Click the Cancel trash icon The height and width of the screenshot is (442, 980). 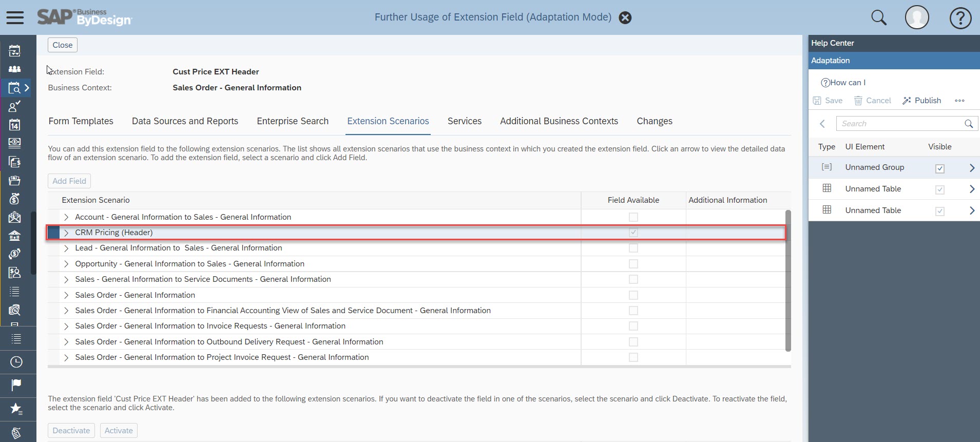click(858, 101)
